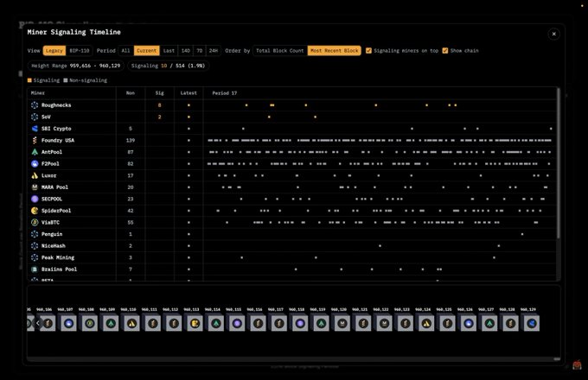Click the Period 17 column header
Screen dimensions: 588x380
225,93
